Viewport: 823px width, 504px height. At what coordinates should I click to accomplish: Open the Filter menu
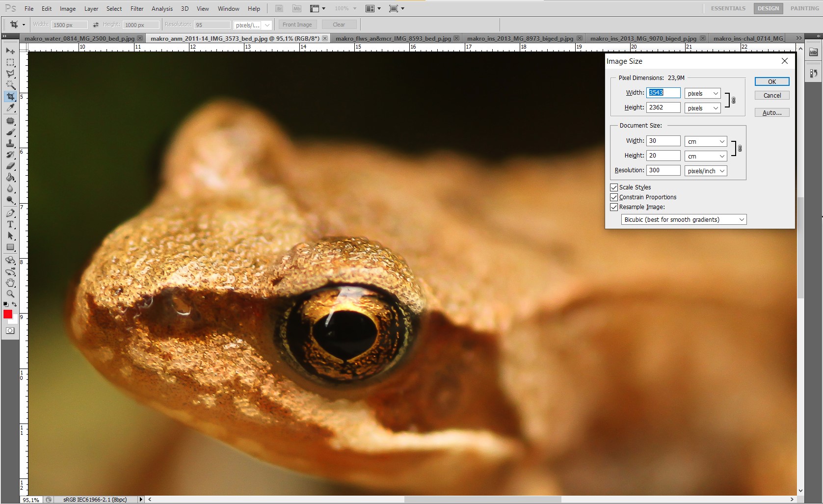(137, 9)
